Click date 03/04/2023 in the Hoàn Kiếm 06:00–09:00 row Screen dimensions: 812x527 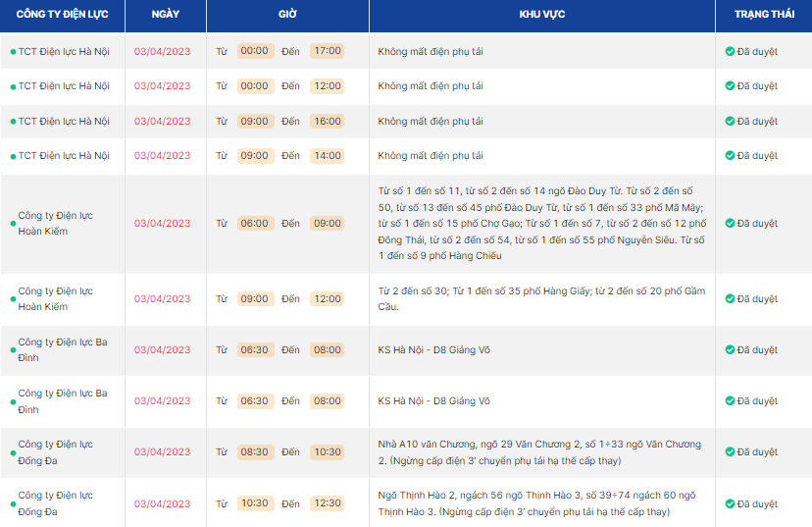[162, 224]
